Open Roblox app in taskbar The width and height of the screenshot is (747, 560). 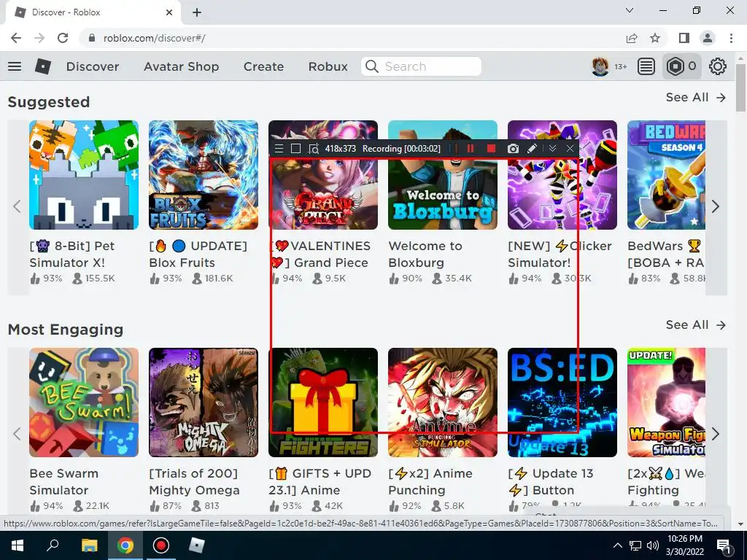point(196,545)
